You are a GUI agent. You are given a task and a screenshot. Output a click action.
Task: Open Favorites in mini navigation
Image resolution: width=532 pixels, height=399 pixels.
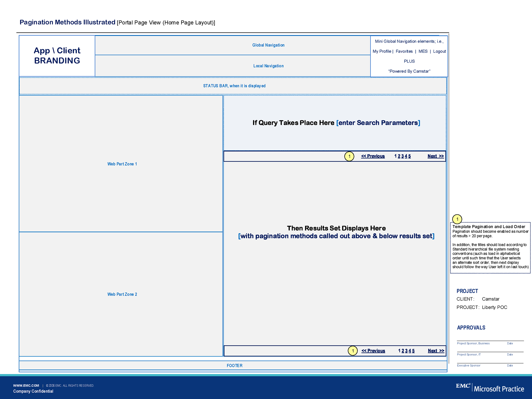(404, 51)
